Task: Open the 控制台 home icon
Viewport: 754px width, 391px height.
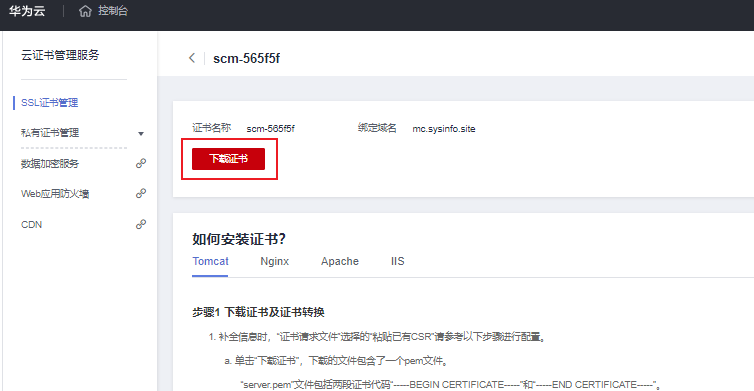Action: tap(85, 11)
